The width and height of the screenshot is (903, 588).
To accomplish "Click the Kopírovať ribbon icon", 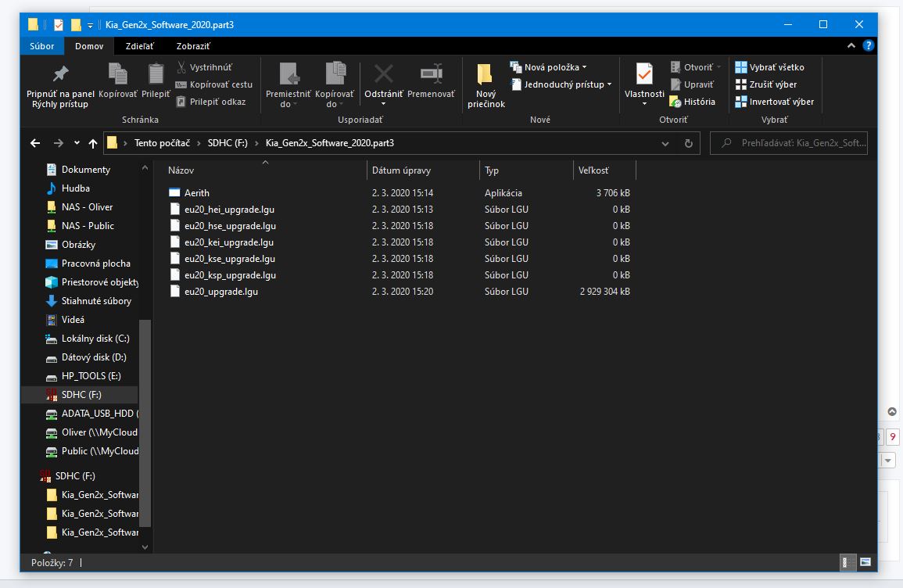I will coord(117,73).
